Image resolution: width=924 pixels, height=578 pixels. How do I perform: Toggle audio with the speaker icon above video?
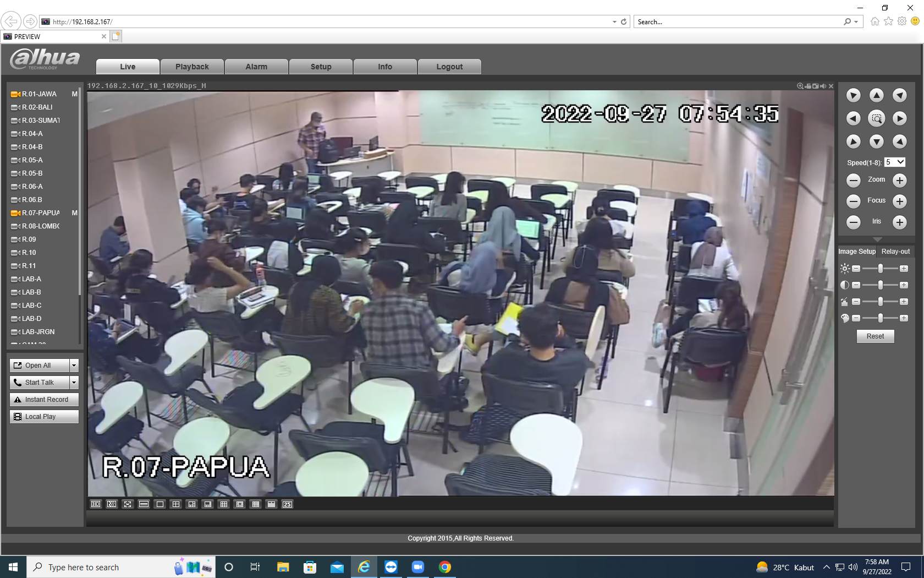[x=823, y=86]
